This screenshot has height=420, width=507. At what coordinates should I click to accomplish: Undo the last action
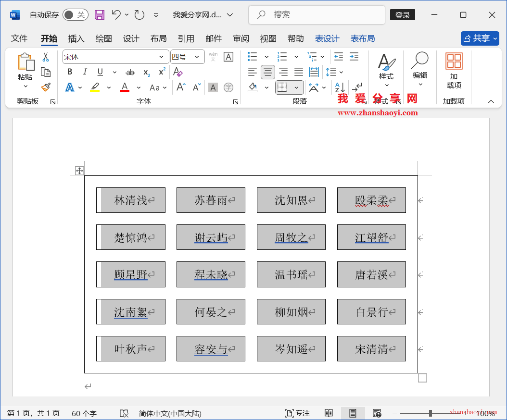pyautogui.click(x=116, y=14)
